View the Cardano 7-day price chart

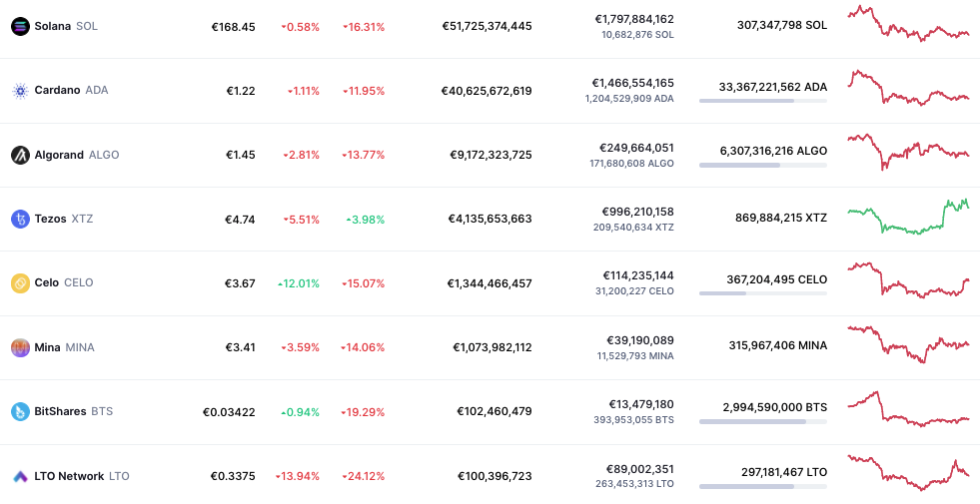[x=908, y=88]
